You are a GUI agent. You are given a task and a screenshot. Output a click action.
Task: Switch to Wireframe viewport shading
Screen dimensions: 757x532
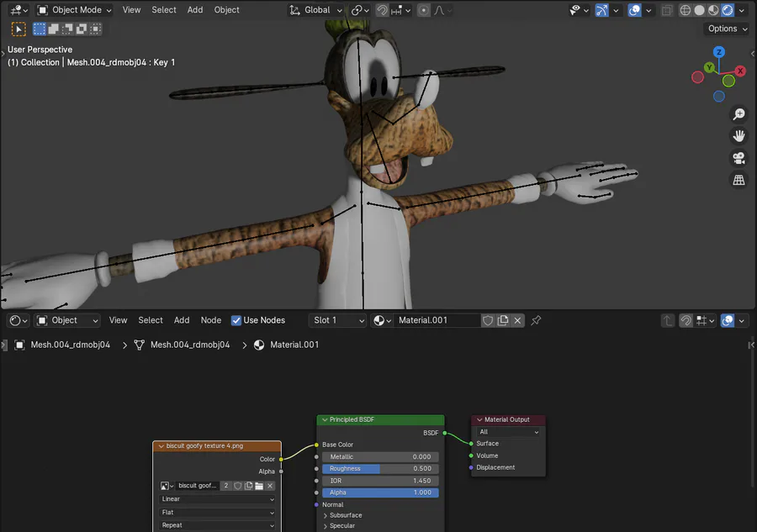tap(685, 9)
